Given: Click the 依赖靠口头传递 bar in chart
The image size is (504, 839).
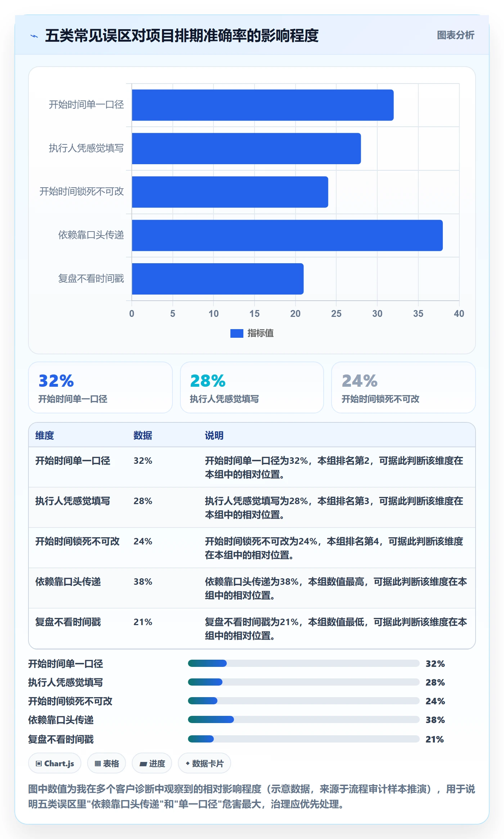Looking at the screenshot, I should pos(287,235).
